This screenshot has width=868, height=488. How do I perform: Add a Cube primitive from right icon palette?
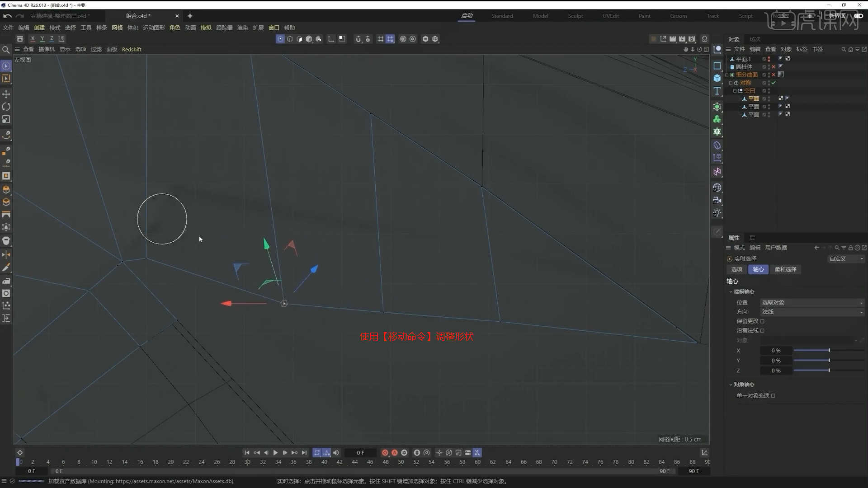(717, 78)
